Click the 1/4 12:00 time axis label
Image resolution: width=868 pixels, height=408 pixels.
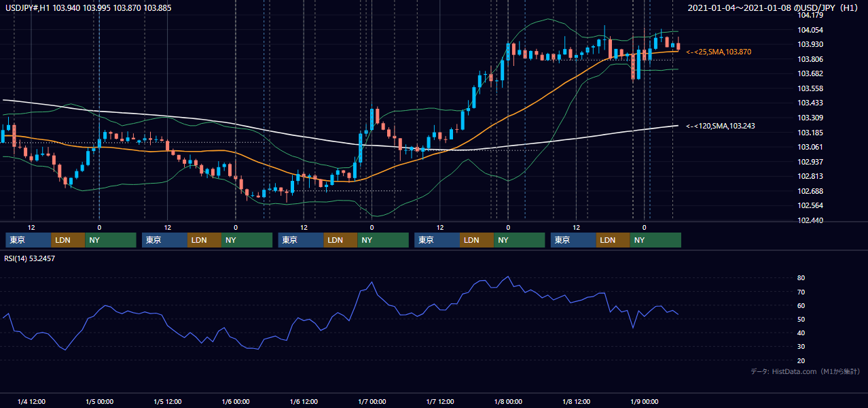(31, 401)
